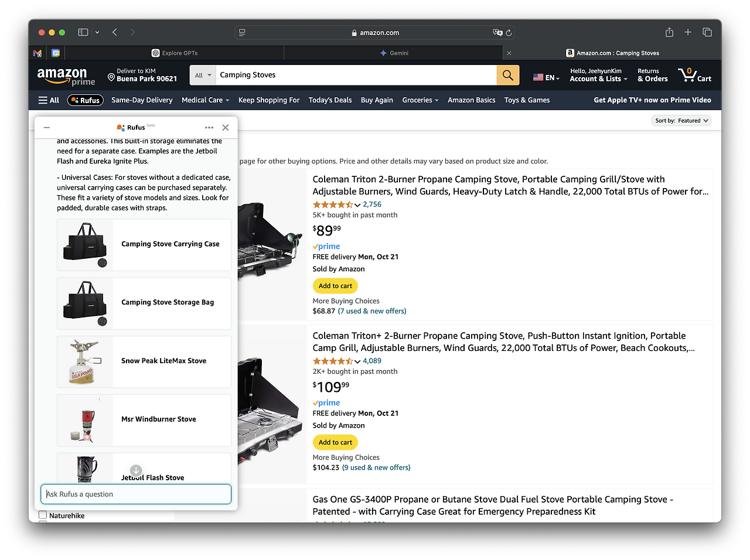750x560 pixels.
Task: Expand the Groceries menu
Action: (420, 100)
